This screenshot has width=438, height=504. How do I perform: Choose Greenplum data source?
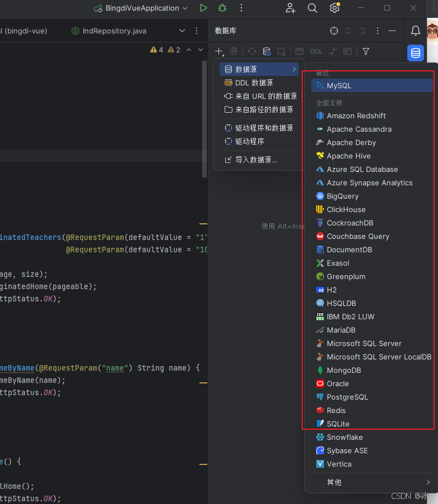372,276
